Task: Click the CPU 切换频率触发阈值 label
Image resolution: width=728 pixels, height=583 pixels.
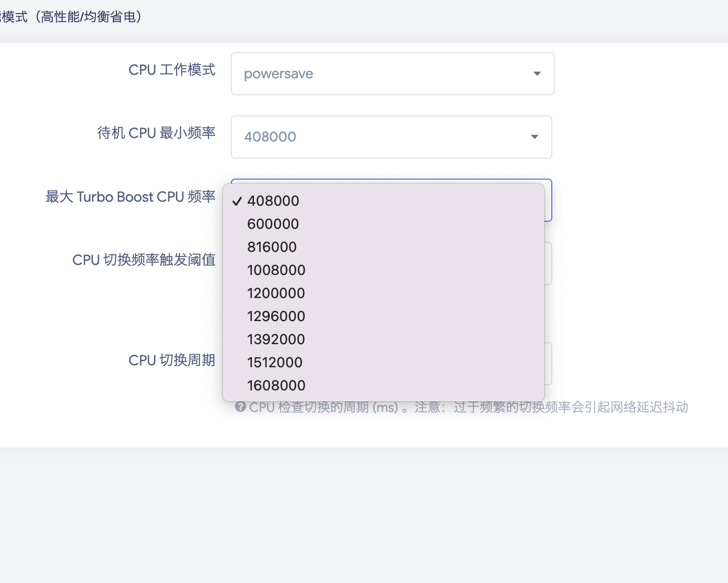Action: click(x=144, y=260)
